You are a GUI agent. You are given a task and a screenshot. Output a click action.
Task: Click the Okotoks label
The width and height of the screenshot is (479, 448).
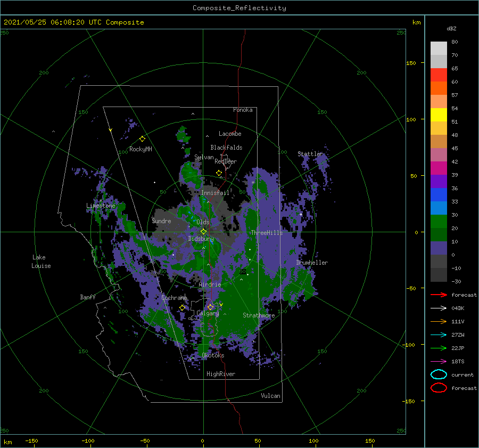[213, 355]
